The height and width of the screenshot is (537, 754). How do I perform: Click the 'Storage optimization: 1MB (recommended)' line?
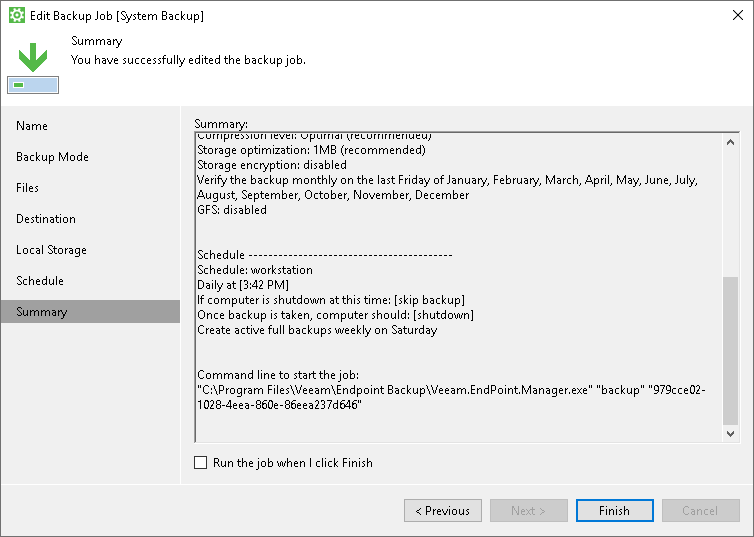[x=312, y=150]
